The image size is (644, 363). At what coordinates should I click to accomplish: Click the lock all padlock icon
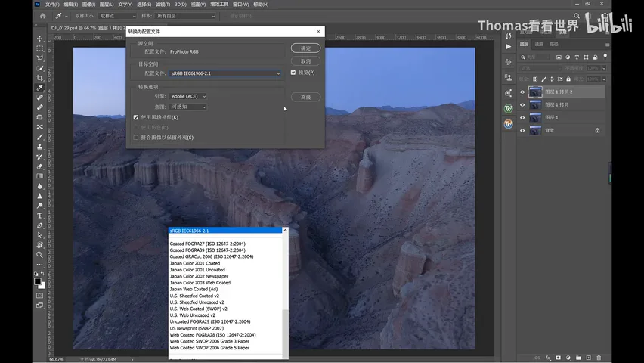click(568, 79)
